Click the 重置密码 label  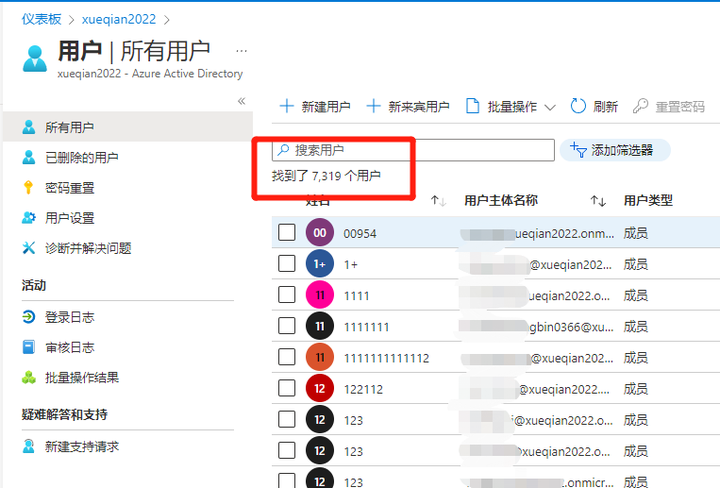click(680, 107)
